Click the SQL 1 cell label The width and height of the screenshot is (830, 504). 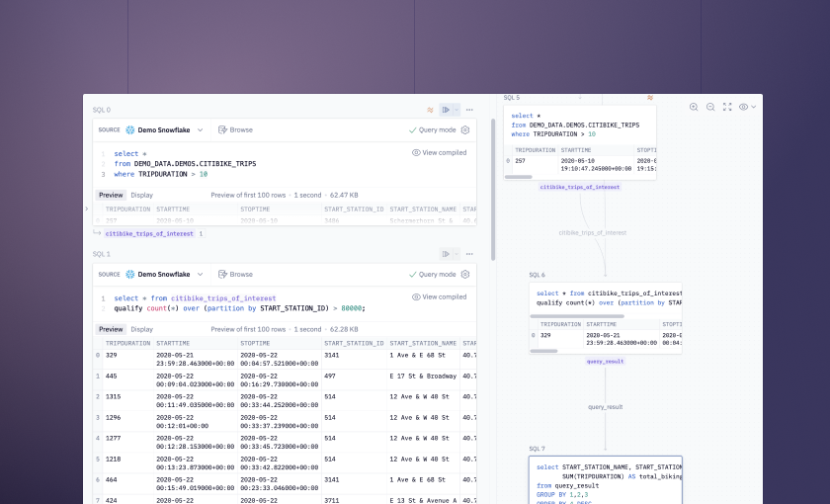click(102, 254)
